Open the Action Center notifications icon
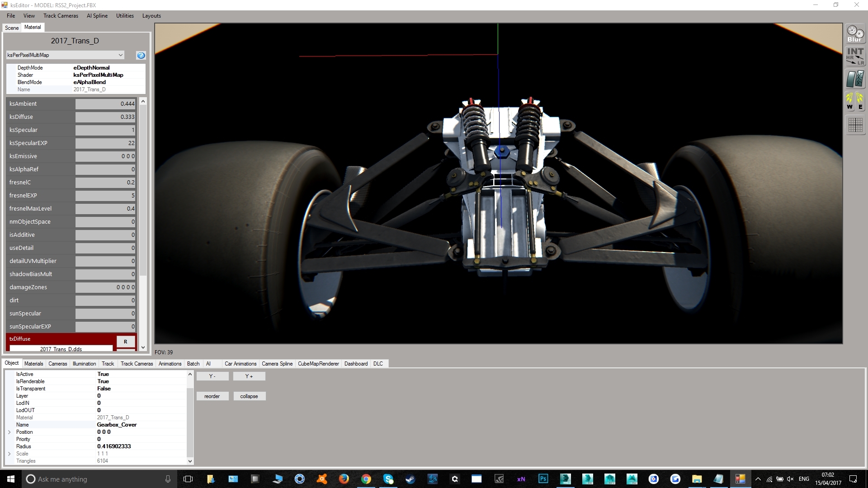Screen dimensions: 868x488 click(853, 479)
